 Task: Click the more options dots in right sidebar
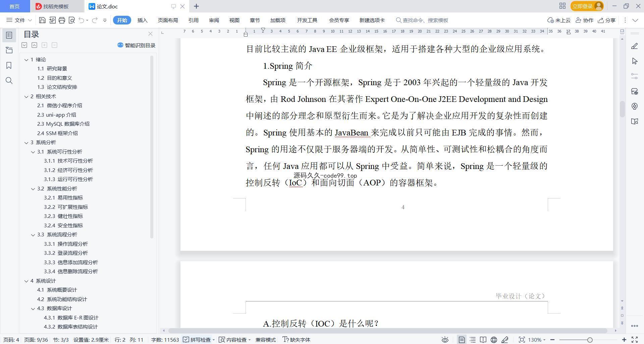pyautogui.click(x=634, y=326)
